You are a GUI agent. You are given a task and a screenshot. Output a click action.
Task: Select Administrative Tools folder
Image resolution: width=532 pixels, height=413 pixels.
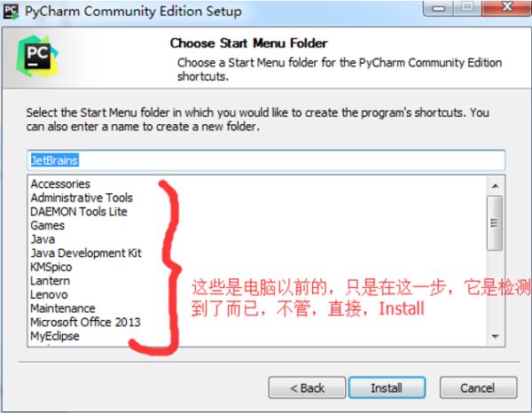point(82,198)
